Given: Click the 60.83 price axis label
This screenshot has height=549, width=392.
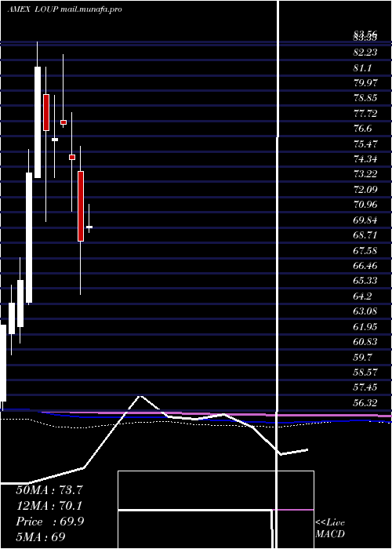Looking at the screenshot, I should (365, 341).
